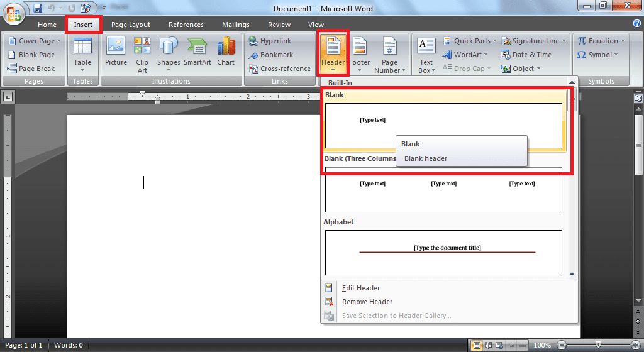Viewport: 644px width, 352px height.
Task: Click the Next Page arrow button
Action: pyautogui.click(x=638, y=332)
